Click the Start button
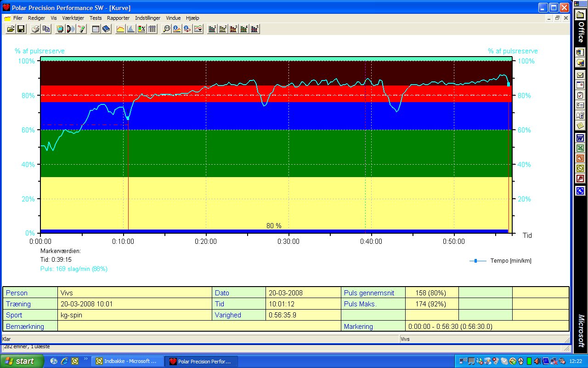588x368 pixels. (x=22, y=361)
